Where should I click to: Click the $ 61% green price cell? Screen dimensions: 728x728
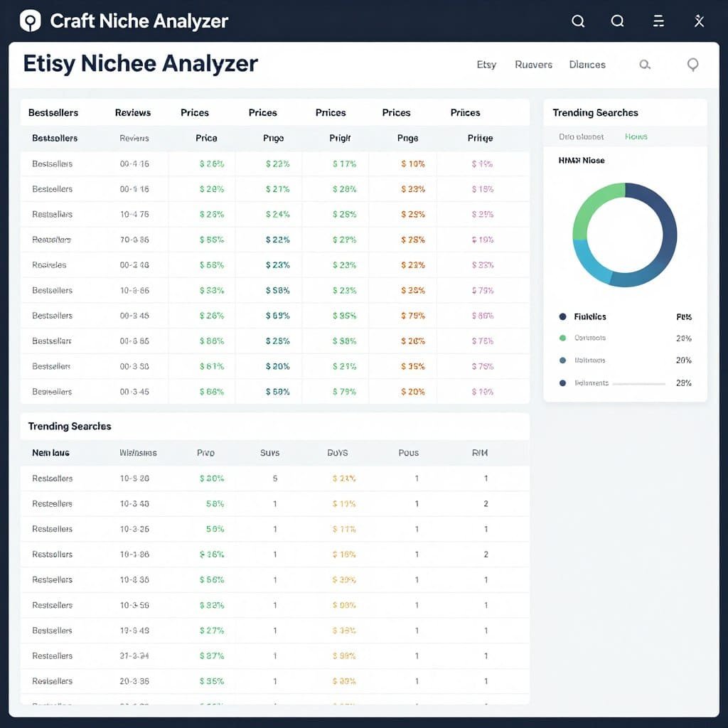212,367
